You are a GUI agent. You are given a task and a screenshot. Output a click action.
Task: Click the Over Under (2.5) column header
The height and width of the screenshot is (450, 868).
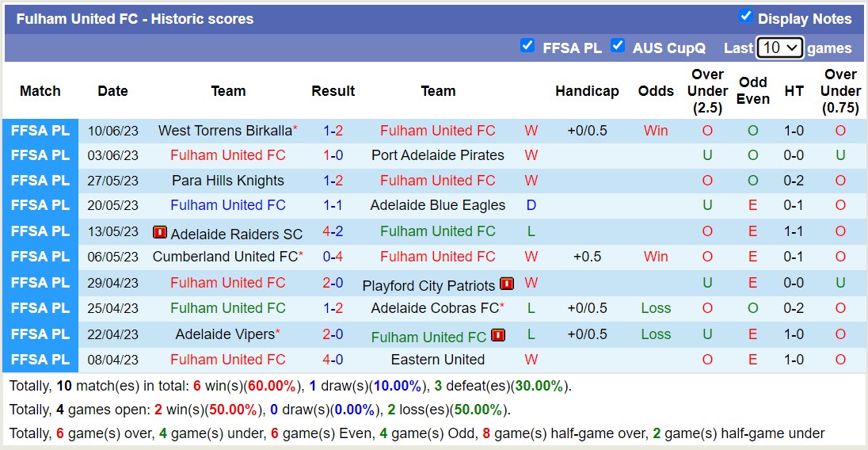pos(707,91)
